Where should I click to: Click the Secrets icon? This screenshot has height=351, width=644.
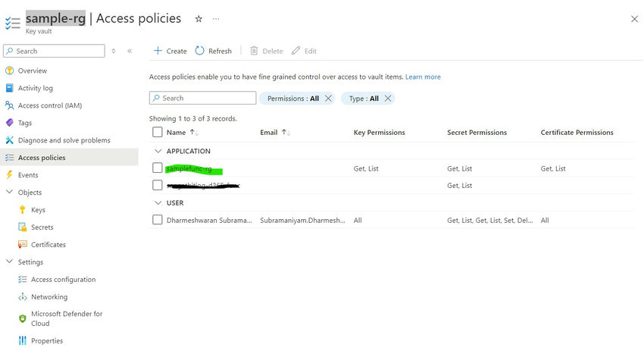23,227
